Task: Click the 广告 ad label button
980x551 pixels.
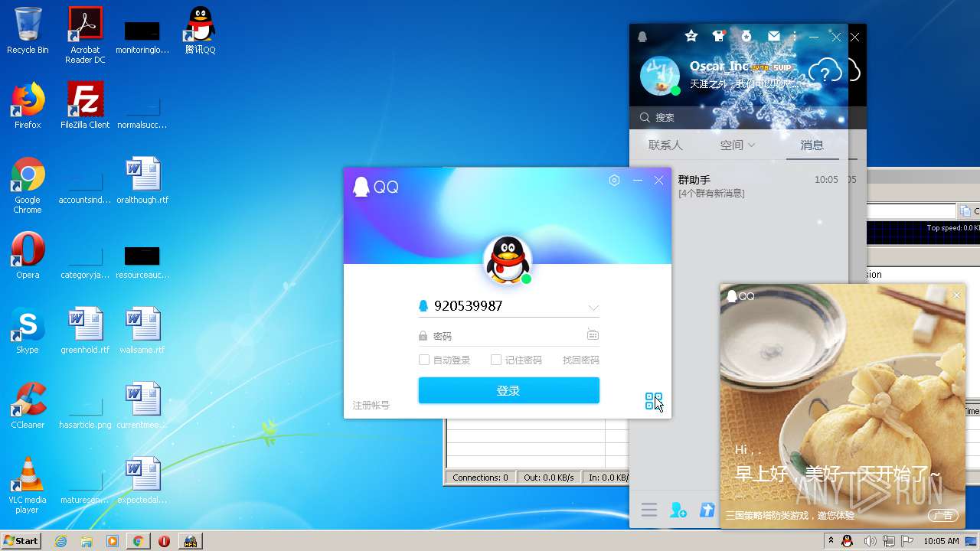Action: (943, 516)
